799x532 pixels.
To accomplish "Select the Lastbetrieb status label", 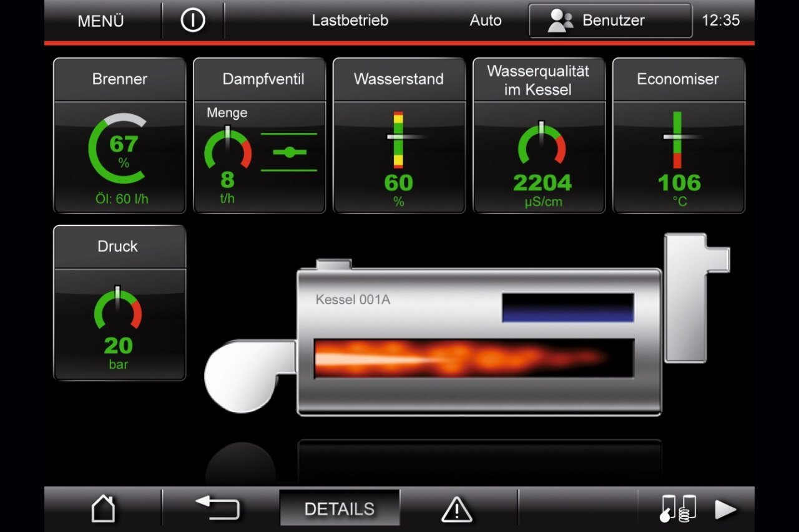I will [x=350, y=21].
